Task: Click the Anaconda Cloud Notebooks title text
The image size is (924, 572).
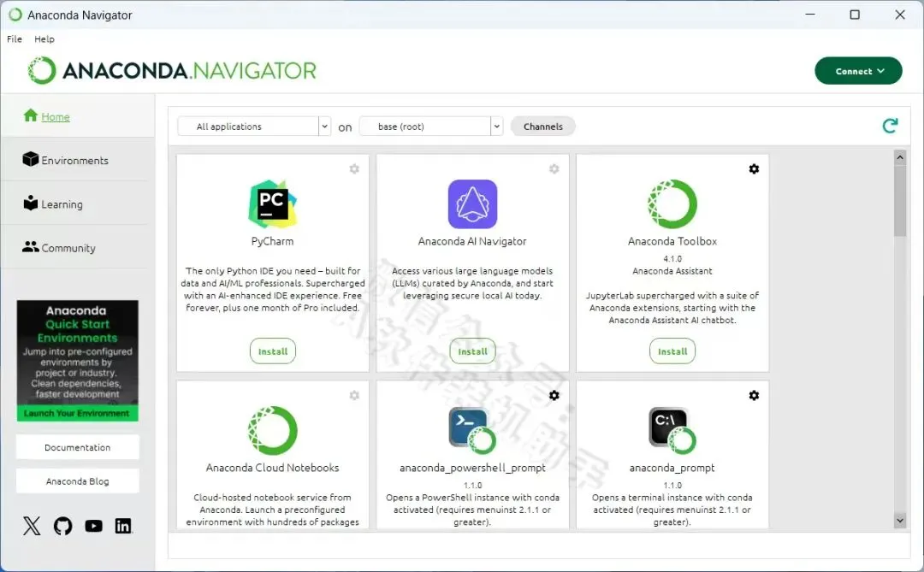Action: pos(272,468)
